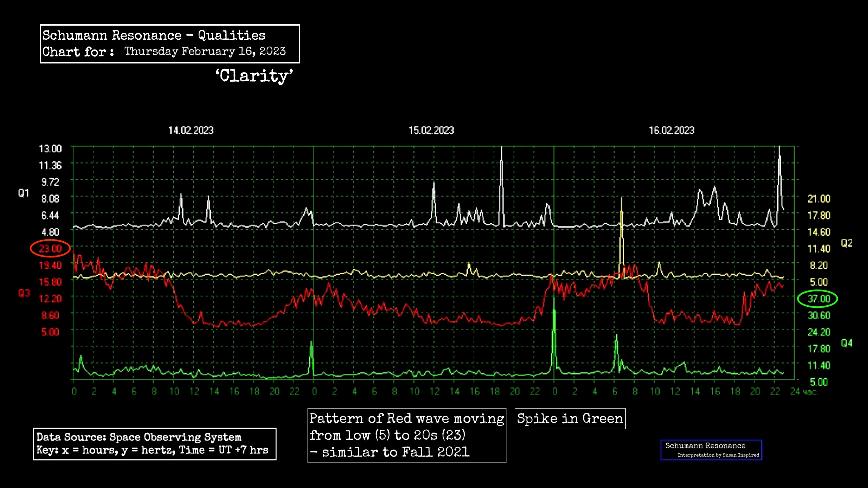Click the 9.72 Q1 scale value
This screenshot has height=488, width=868.
(x=50, y=182)
